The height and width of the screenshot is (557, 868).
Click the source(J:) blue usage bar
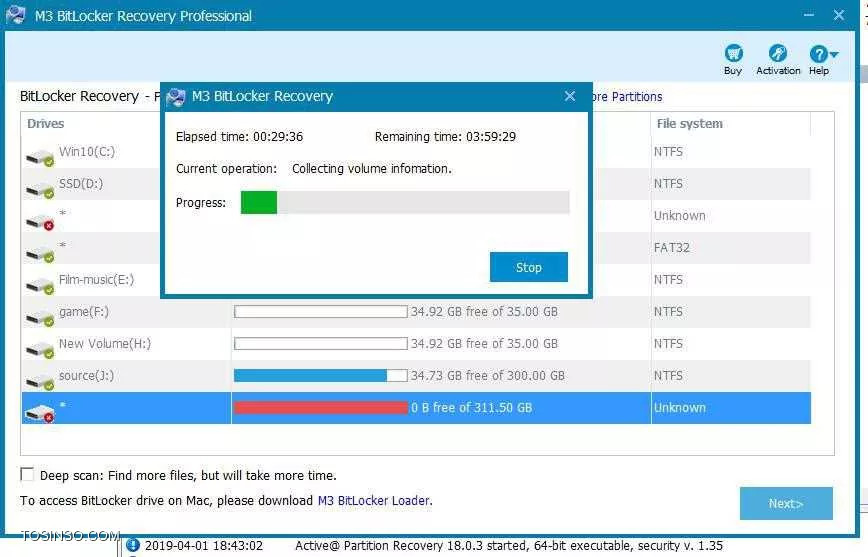click(x=321, y=375)
